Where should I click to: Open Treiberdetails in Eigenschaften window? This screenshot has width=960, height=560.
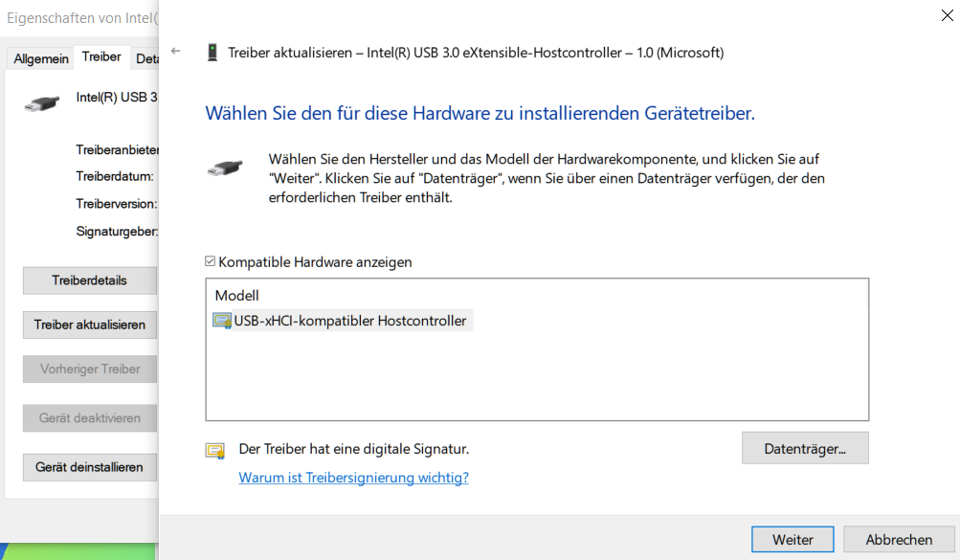point(89,280)
